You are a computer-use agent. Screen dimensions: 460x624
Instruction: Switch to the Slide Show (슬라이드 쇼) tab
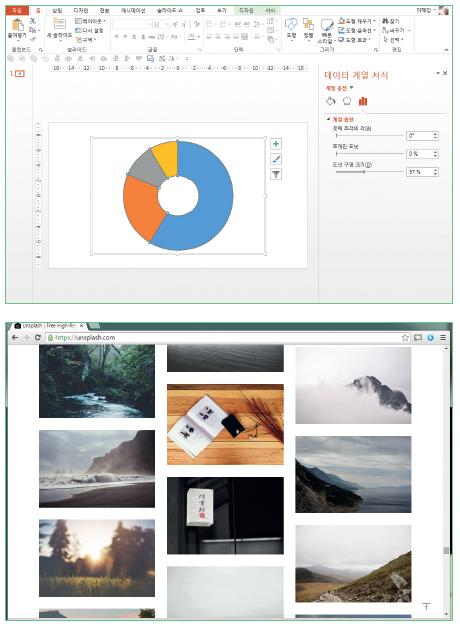tap(170, 10)
